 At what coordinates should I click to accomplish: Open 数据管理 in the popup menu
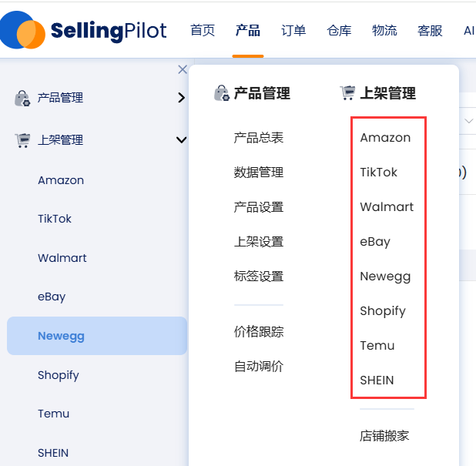(x=259, y=173)
